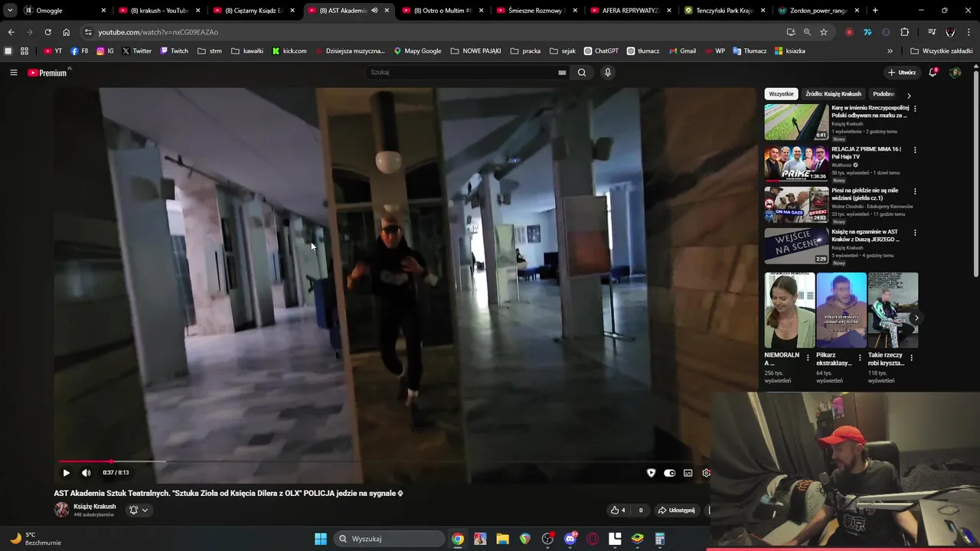The height and width of the screenshot is (551, 980).
Task: Open the NIEMORALNA short thumbnail
Action: pyautogui.click(x=789, y=310)
